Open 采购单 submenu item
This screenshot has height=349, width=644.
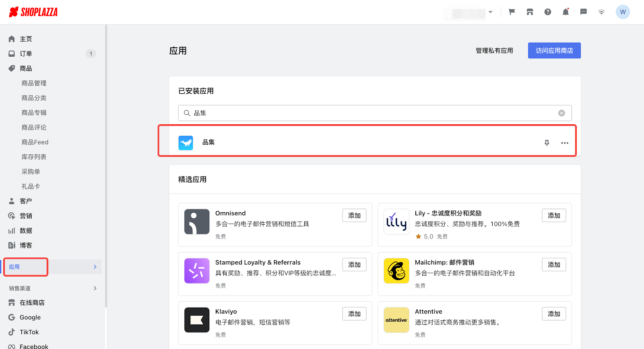pyautogui.click(x=31, y=172)
